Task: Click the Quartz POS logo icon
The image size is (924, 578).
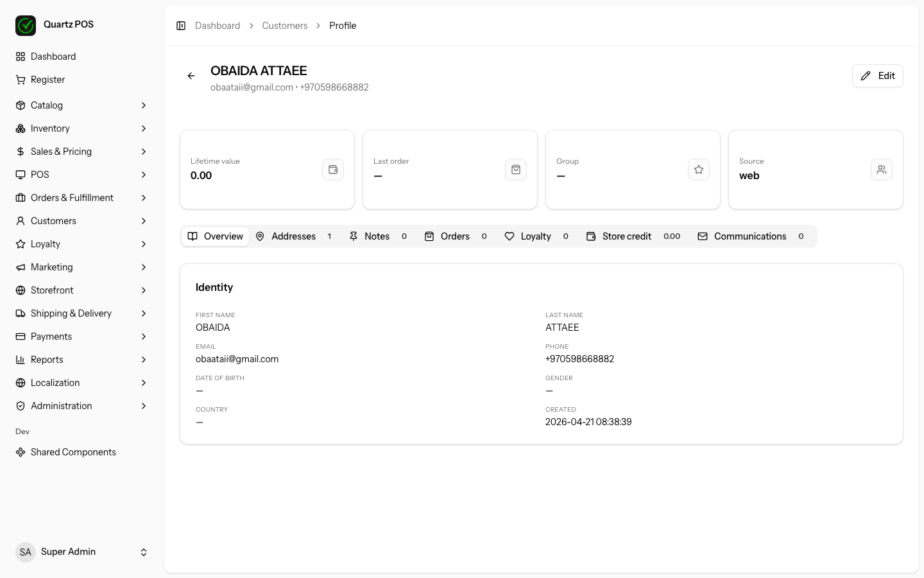Action: click(x=26, y=26)
